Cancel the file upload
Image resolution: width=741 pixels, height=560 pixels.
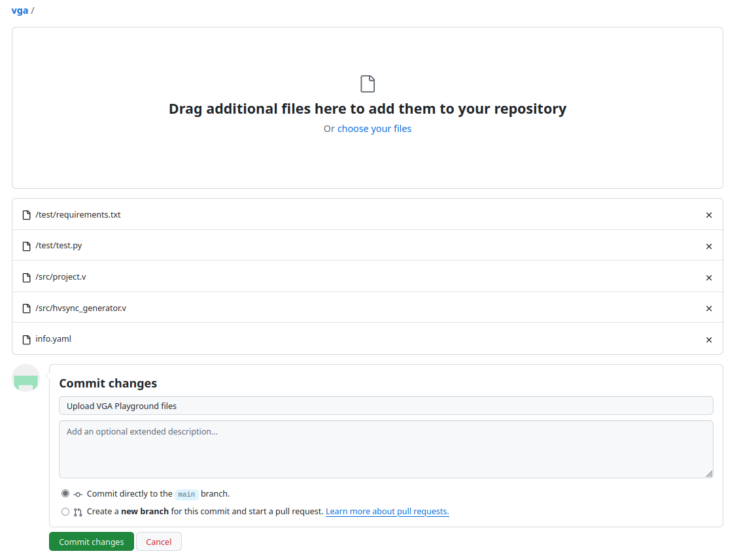point(159,542)
